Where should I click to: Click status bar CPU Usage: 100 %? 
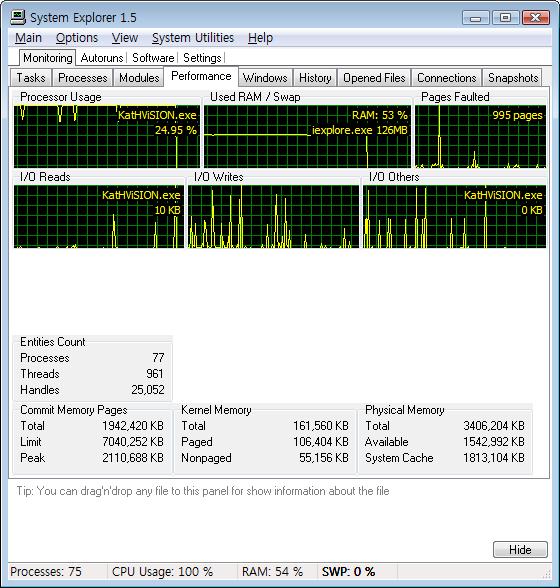[162, 572]
